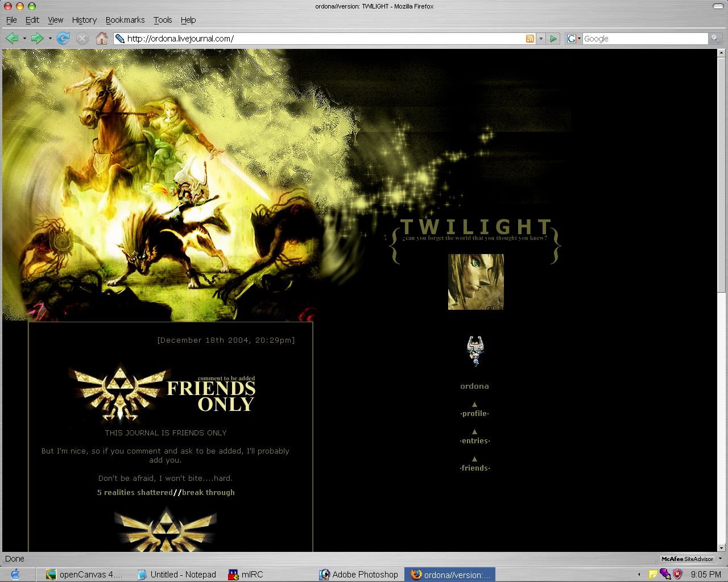Open the McAfee SiteAdvisor dropdown arrow
Viewport: 728px width, 582px height.
pos(720,559)
